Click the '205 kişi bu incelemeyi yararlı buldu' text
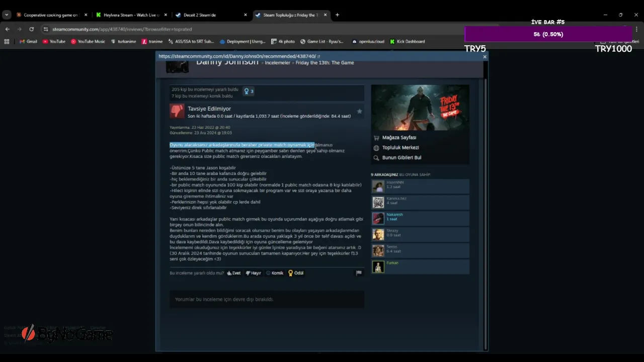 [205, 89]
